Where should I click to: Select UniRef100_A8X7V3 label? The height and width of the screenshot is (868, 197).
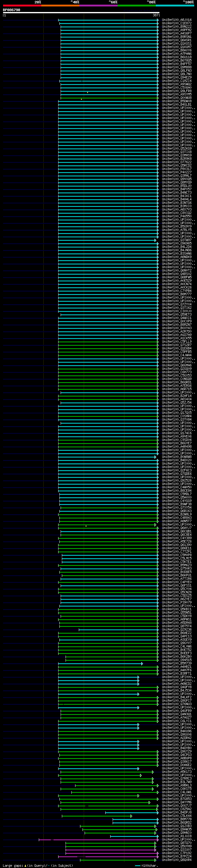[x=177, y=210]
